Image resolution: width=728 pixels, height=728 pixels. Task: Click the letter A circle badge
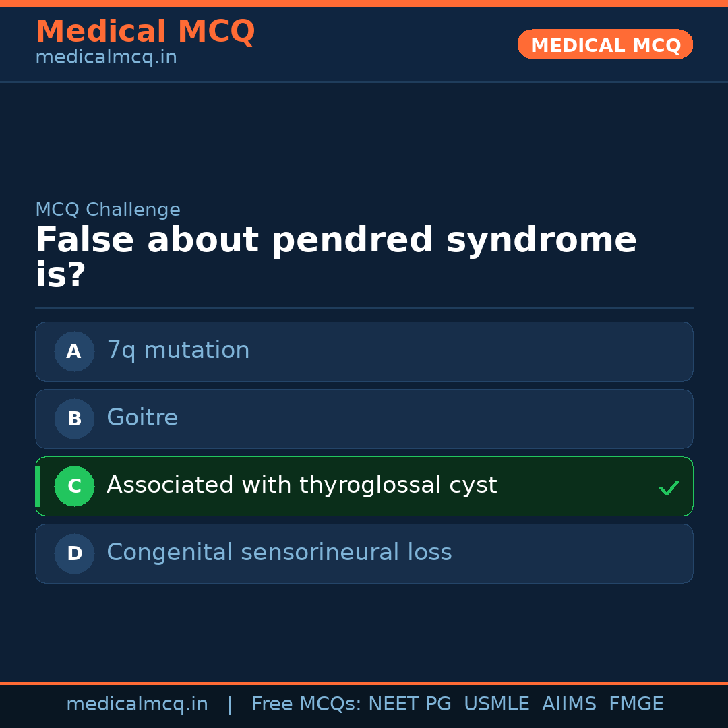click(x=74, y=351)
